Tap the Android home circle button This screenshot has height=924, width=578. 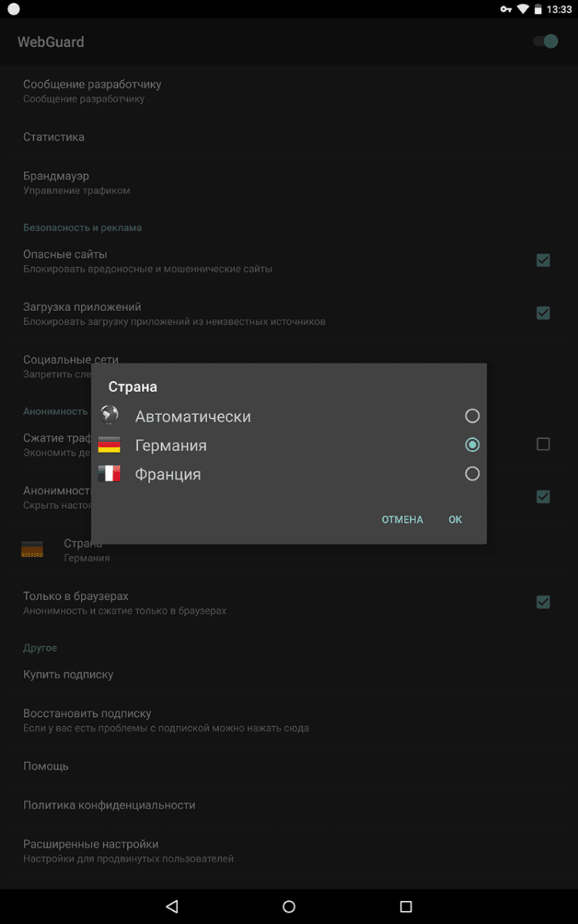pos(289,906)
